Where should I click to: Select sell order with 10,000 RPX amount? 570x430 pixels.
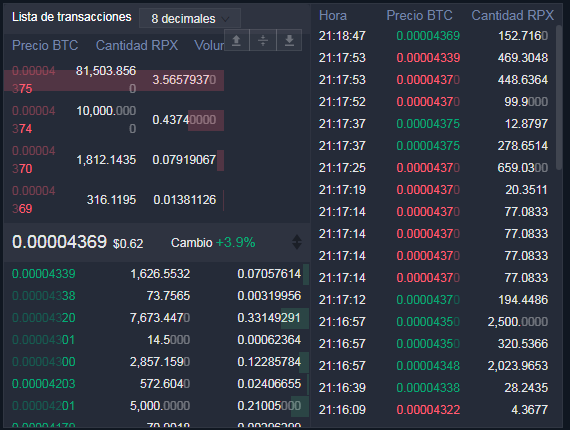point(114,120)
